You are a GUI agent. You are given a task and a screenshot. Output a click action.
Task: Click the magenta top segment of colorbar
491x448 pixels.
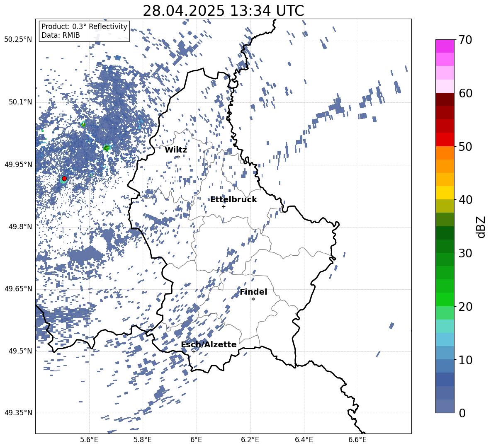445,46
